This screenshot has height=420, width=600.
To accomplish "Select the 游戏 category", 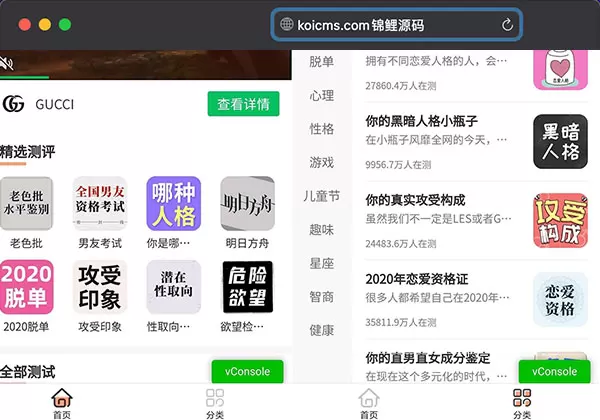I will pyautogui.click(x=321, y=163).
